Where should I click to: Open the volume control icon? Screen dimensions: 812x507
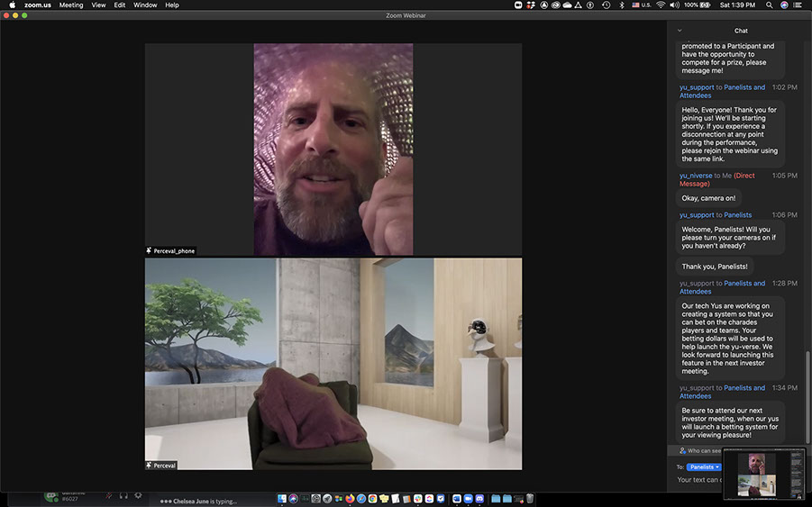[673, 5]
